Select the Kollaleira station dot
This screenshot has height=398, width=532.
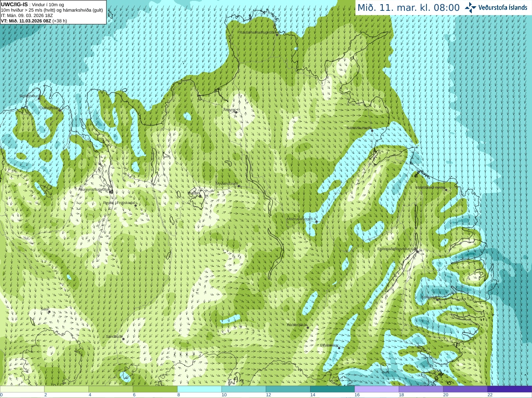coord(437,299)
